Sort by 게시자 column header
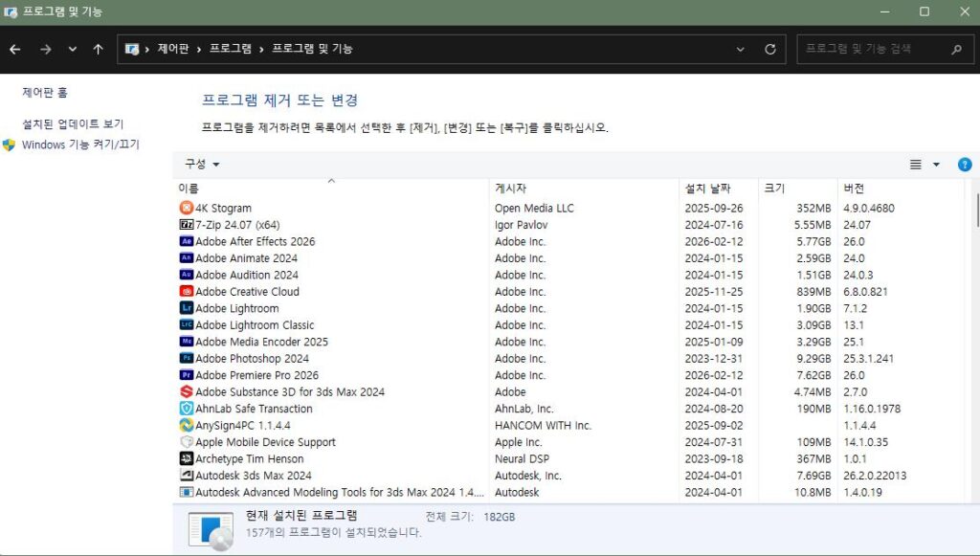The image size is (980, 556). pyautogui.click(x=584, y=188)
